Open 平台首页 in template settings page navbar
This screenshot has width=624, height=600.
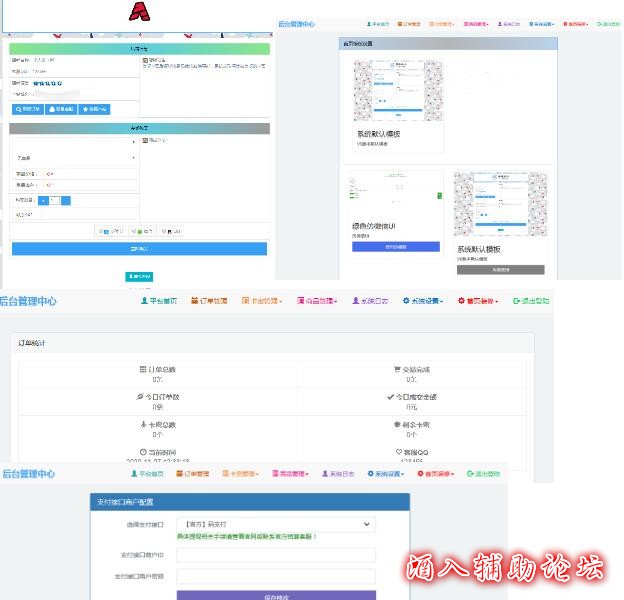378,24
